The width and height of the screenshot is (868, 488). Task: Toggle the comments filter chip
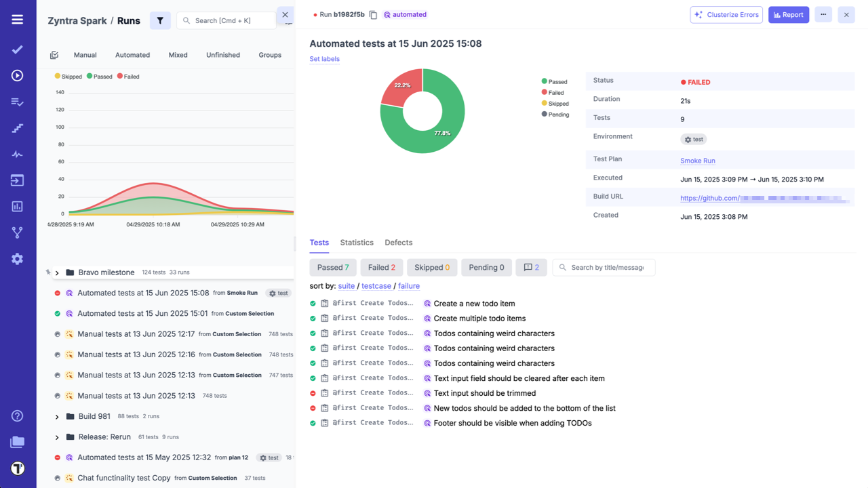click(x=531, y=267)
